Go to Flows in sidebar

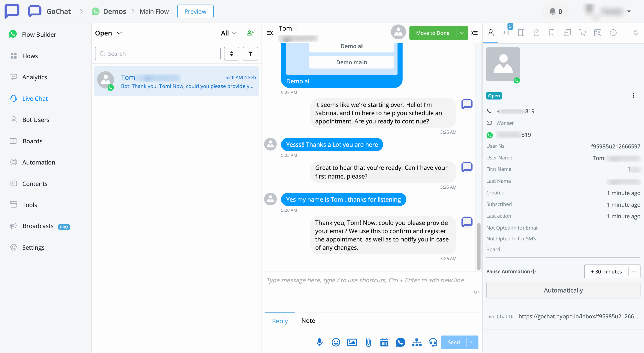coord(24,56)
